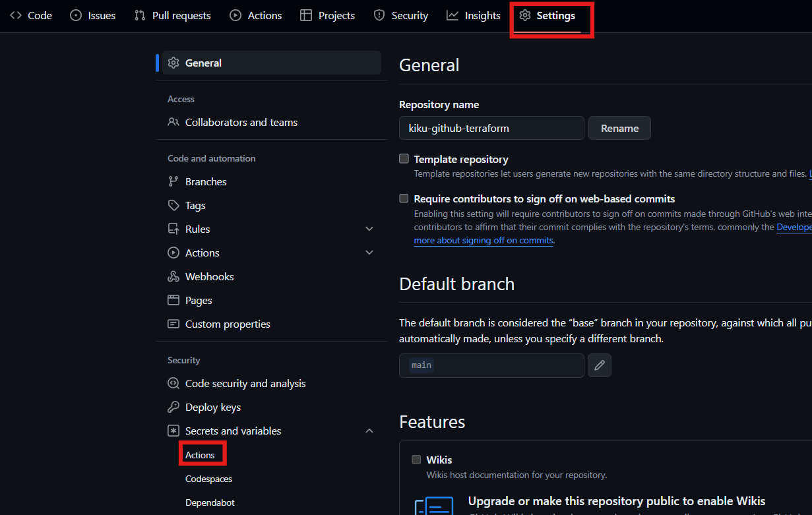Click the Insights tab graph icon
The height and width of the screenshot is (515, 812).
453,15
